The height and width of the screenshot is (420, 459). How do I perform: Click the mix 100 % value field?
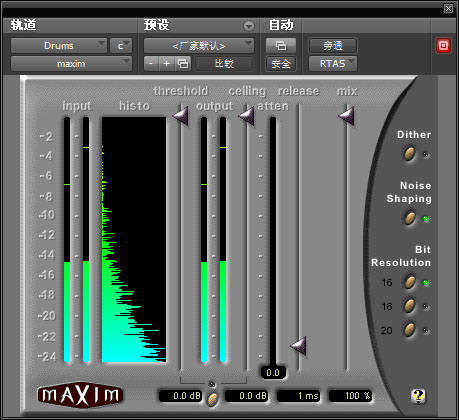(350, 396)
